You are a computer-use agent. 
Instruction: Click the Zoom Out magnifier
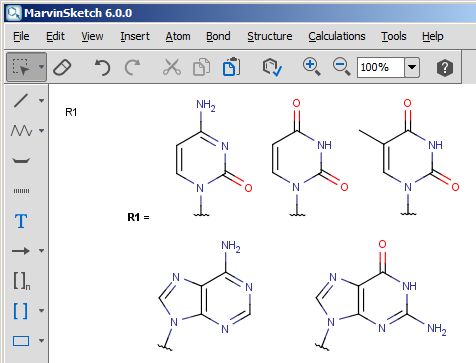pos(341,67)
